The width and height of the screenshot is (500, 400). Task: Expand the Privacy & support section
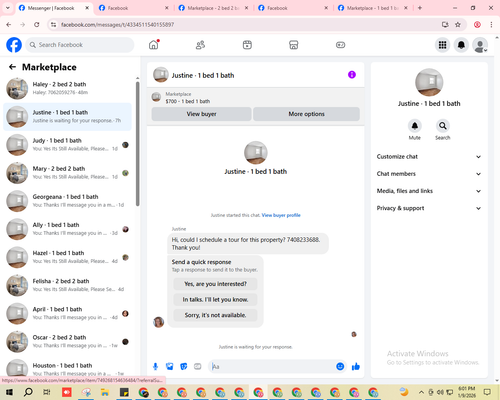click(x=429, y=208)
